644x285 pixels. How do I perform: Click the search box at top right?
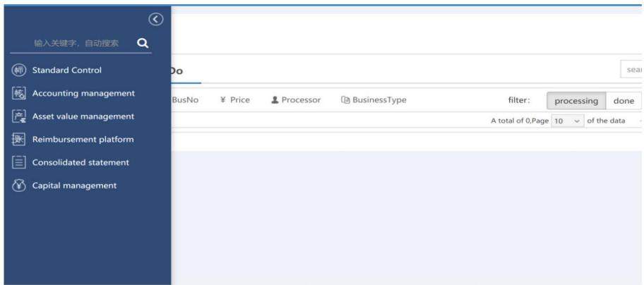coord(632,70)
